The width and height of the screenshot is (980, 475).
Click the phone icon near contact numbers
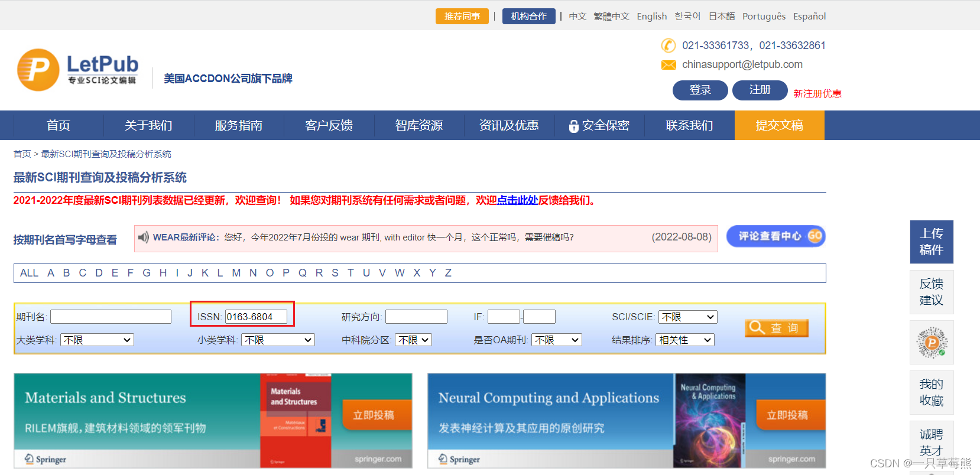(668, 45)
